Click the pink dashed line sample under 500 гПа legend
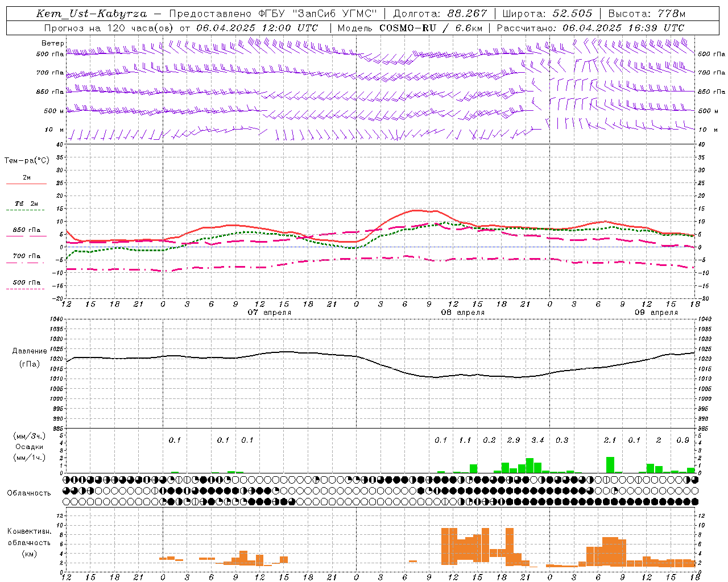728x582 pixels. point(26,289)
